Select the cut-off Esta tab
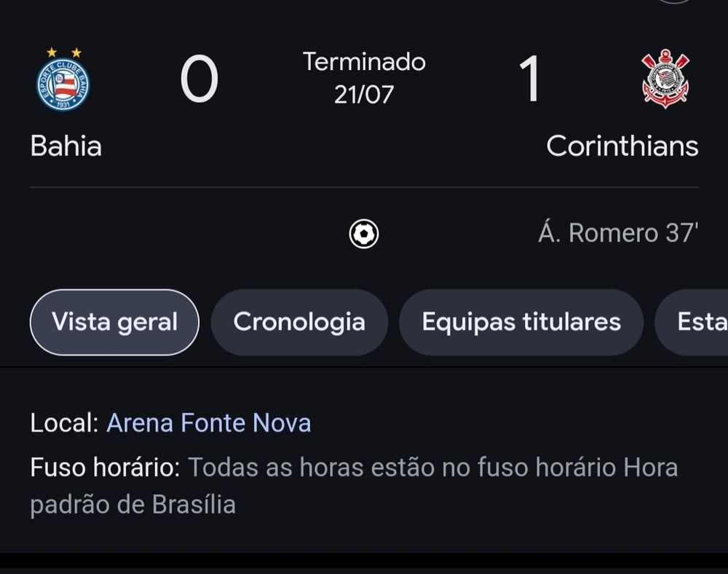Viewport: 728px width, 574px height. tap(692, 322)
